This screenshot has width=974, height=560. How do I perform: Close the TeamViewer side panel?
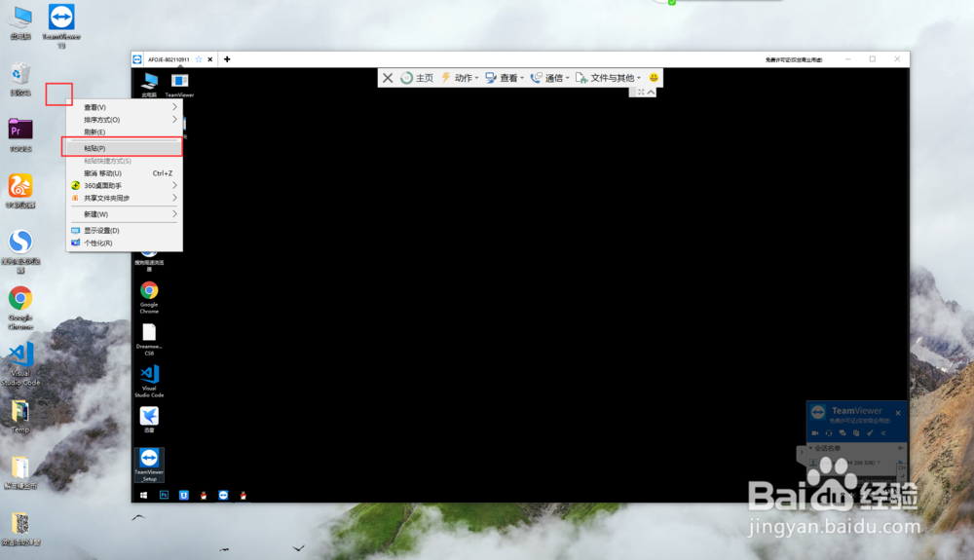(898, 413)
